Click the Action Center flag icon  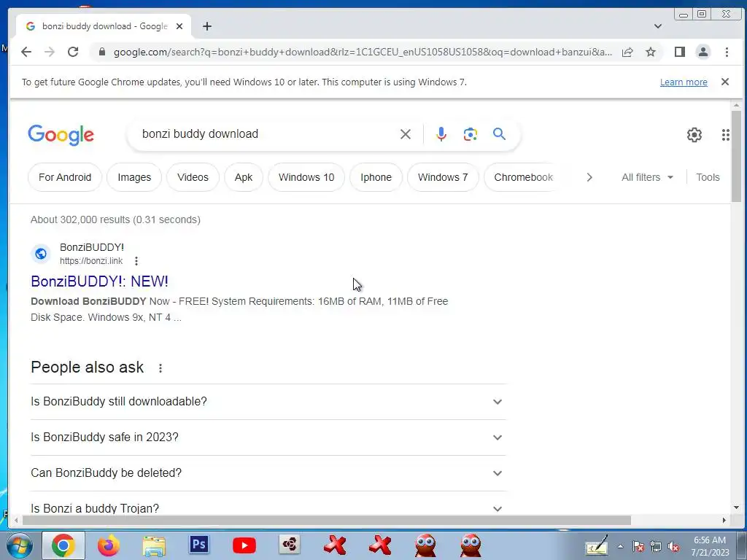(x=638, y=547)
